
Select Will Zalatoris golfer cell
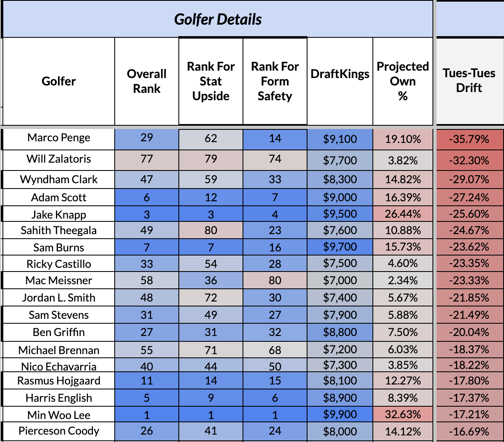click(x=59, y=159)
